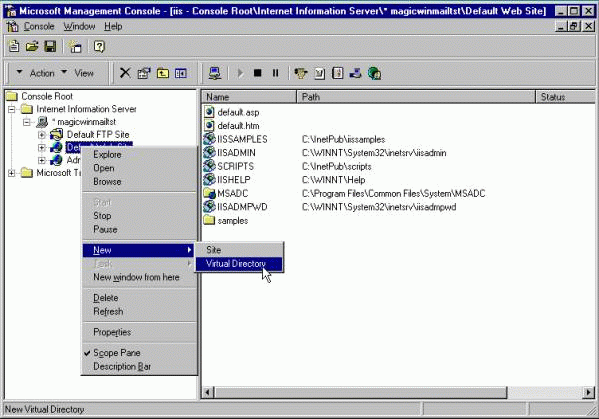The image size is (599, 419).
Task: Choose Delete from context menu
Action: pyautogui.click(x=139, y=298)
